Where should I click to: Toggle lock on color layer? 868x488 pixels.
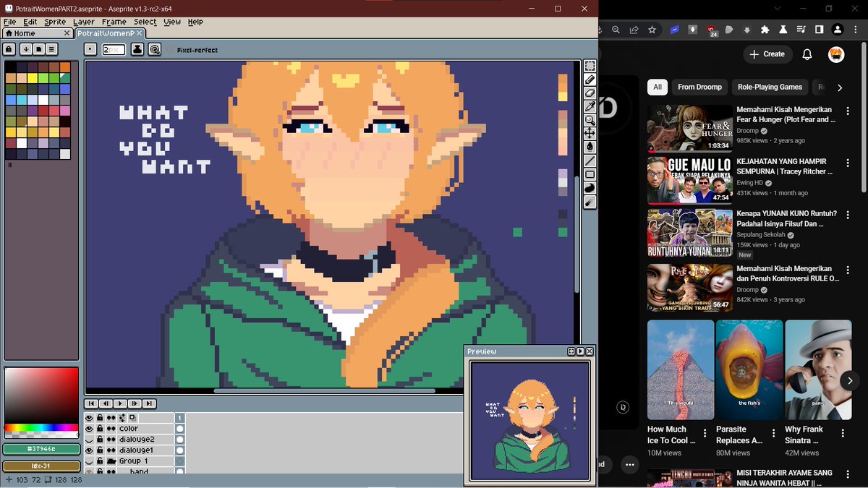click(x=101, y=428)
